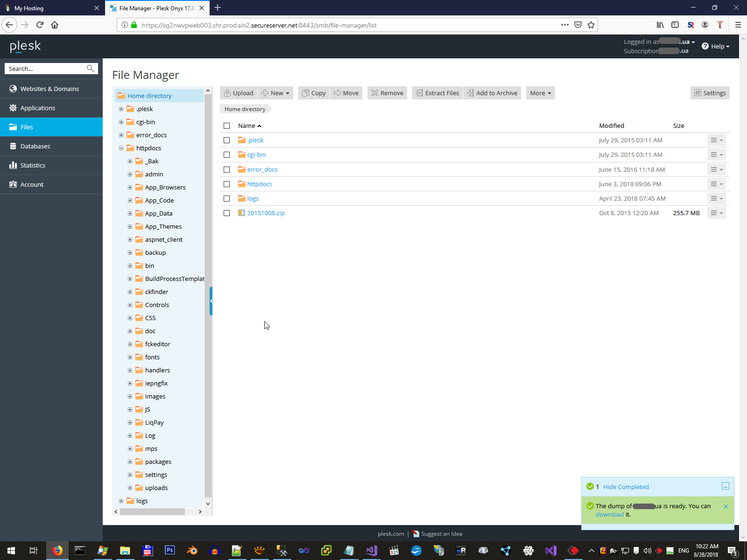Viewport: 747px width, 560px height.
Task: Click the Copy toolbar button
Action: point(314,93)
